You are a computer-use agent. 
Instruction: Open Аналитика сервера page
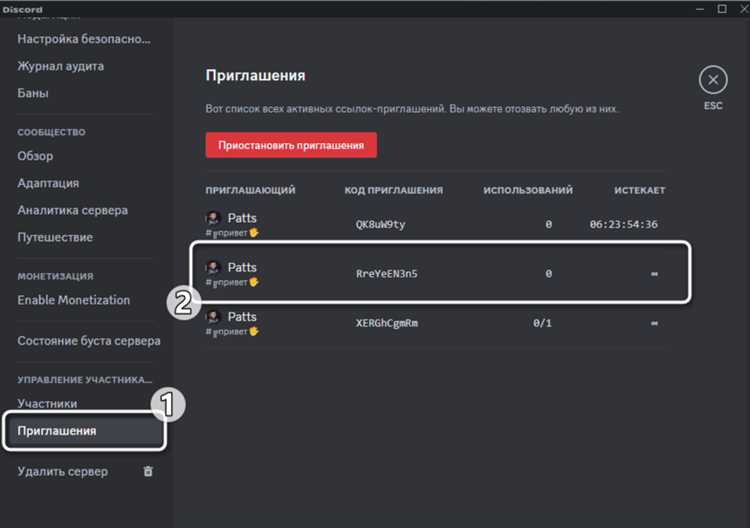coord(72,210)
